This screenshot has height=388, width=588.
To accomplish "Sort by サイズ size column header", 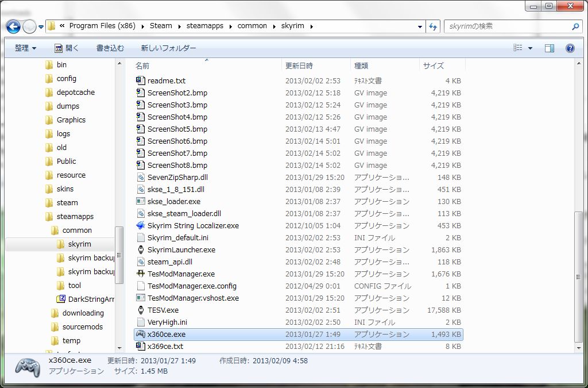I will (434, 66).
